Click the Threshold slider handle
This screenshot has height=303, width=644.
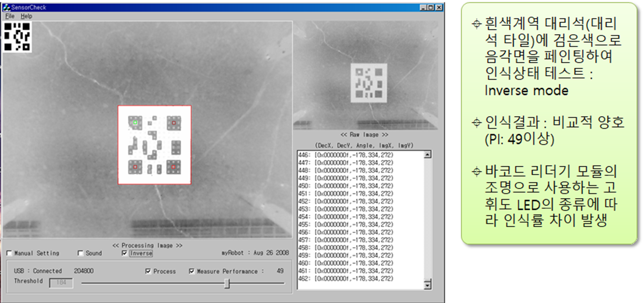click(x=227, y=283)
